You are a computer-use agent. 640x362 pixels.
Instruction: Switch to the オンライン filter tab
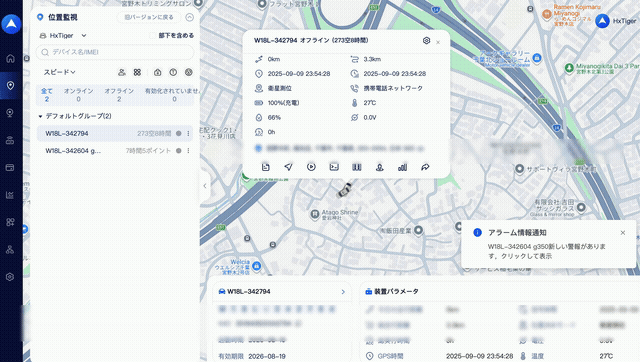point(78,95)
